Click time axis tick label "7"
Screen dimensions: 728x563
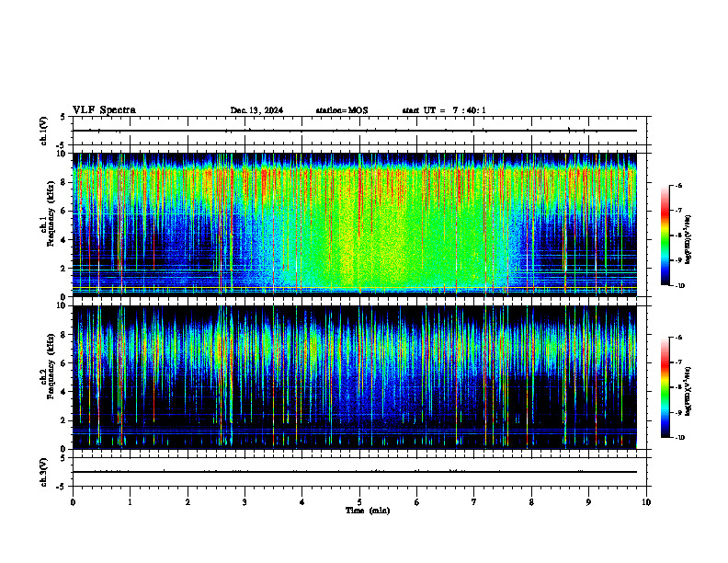474,502
